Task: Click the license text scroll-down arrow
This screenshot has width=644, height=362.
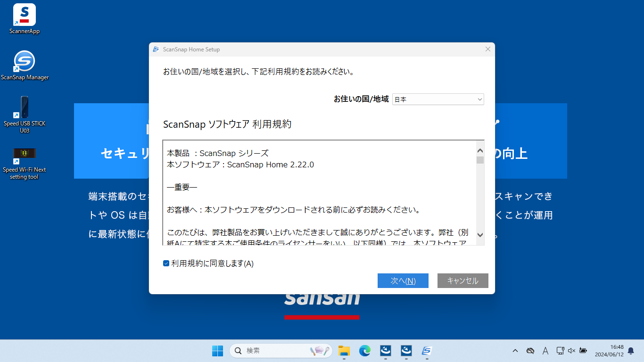Action: pos(480,235)
